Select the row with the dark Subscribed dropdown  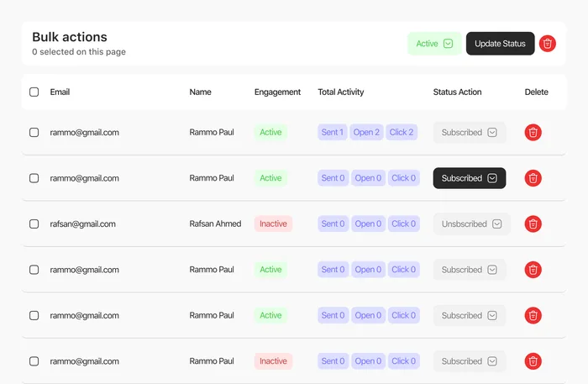[x=34, y=178]
